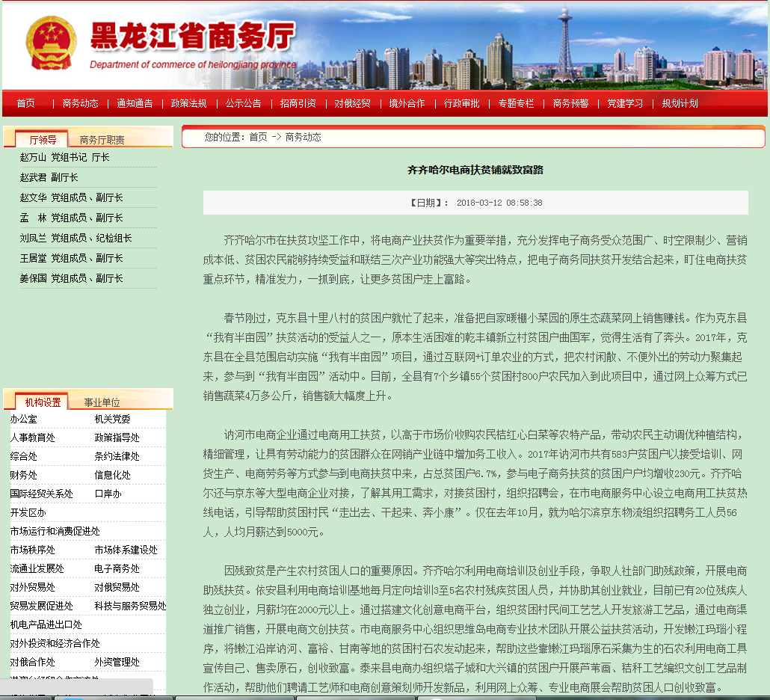Open the 外资管理处 department link
Image resolution: width=770 pixels, height=700 pixels.
117,662
